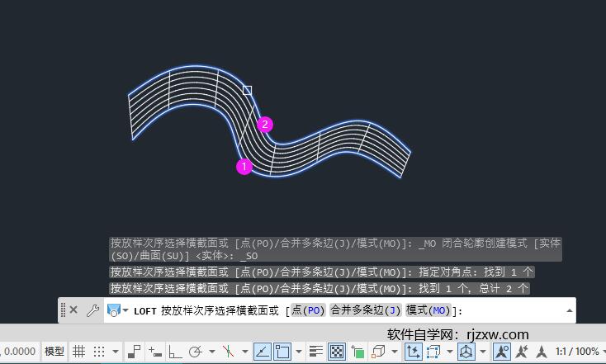606x364 pixels.
Task: Toggle selection cycling icon
Action: (x=357, y=352)
